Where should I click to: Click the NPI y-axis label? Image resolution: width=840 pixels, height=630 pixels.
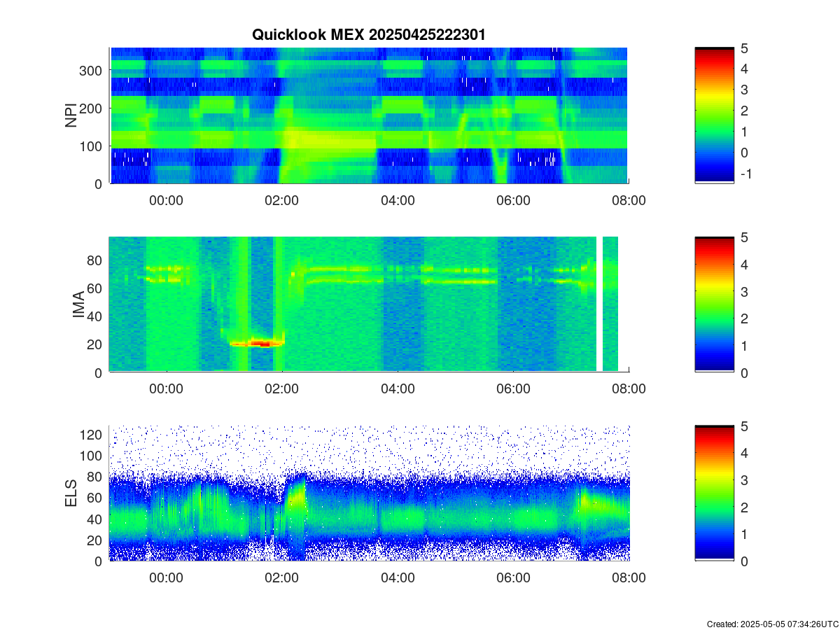click(x=71, y=115)
